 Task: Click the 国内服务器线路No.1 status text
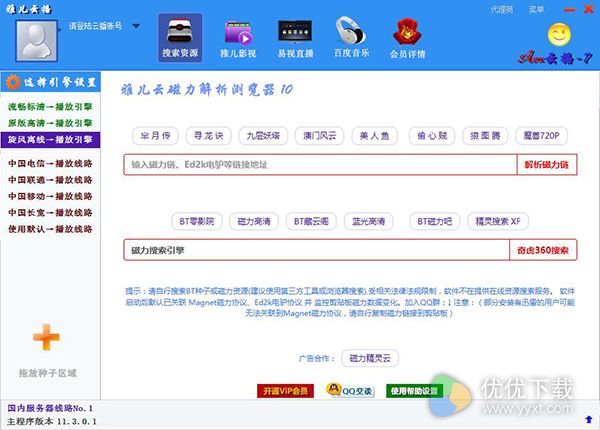pos(50,408)
